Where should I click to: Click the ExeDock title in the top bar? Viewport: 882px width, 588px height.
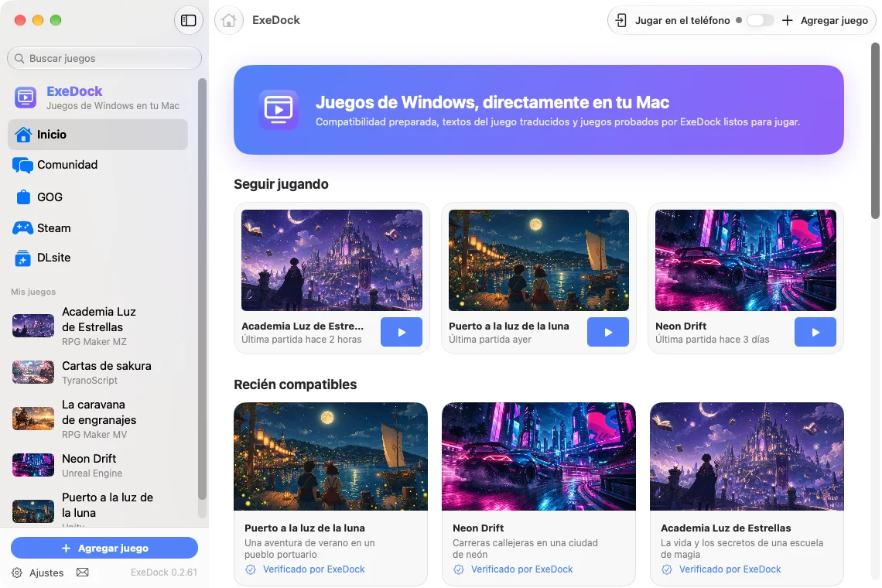tap(276, 20)
